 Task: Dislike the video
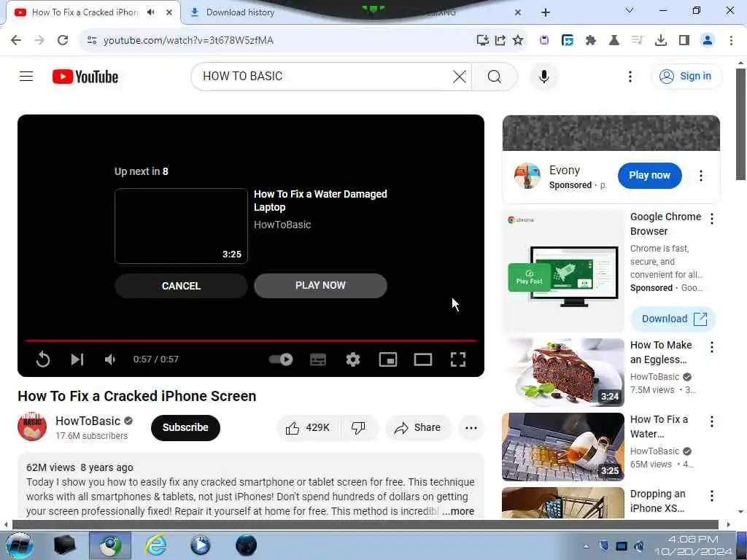tap(359, 427)
